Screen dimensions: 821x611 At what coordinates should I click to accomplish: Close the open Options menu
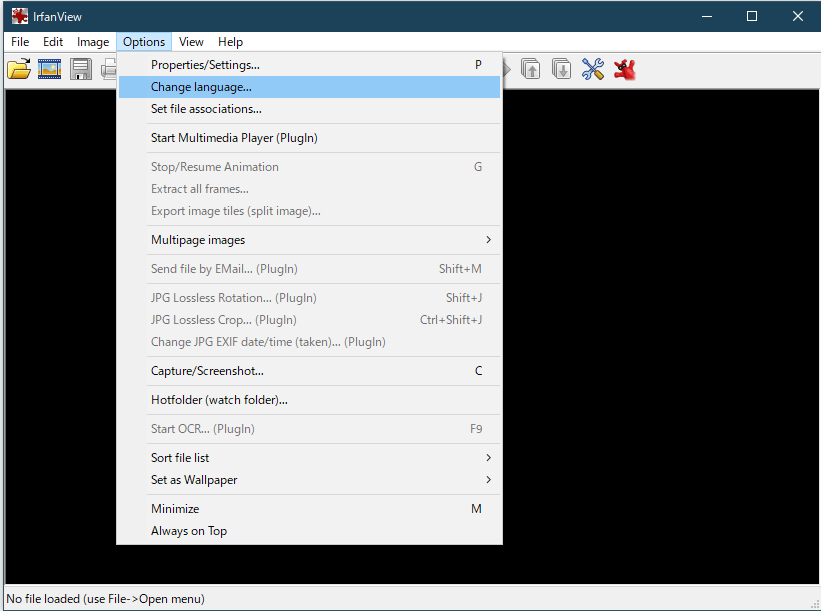144,42
